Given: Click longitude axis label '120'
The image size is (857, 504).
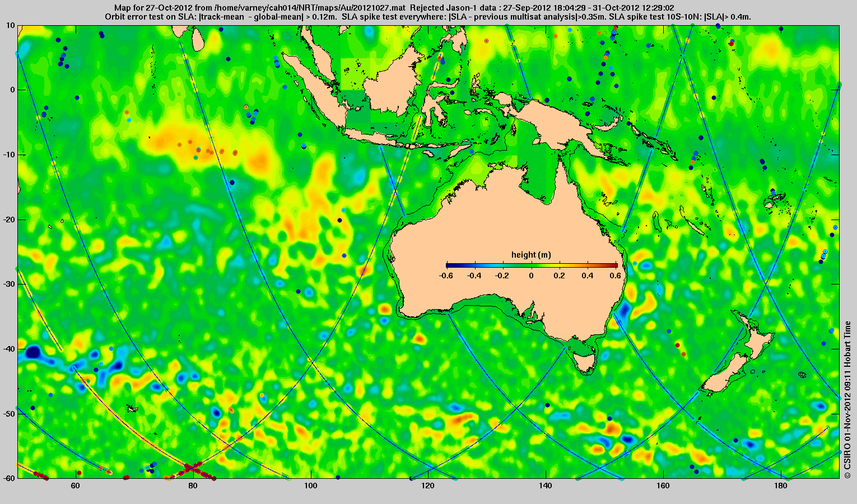Looking at the screenshot, I should click(x=427, y=486).
